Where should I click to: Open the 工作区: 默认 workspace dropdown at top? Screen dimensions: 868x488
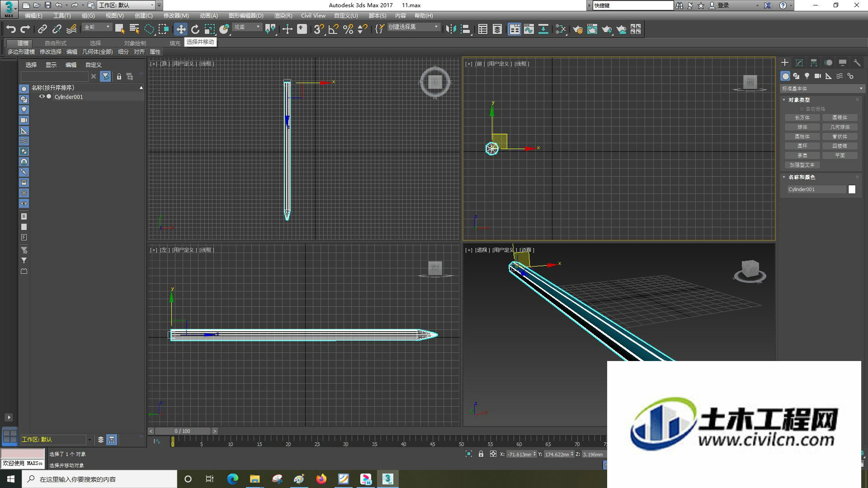click(x=126, y=5)
